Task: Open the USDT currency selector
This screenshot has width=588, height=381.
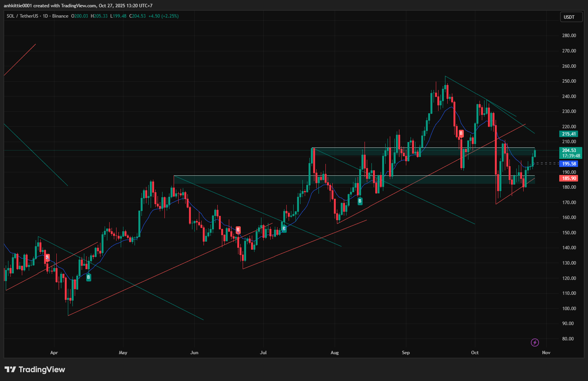Action: pos(571,17)
